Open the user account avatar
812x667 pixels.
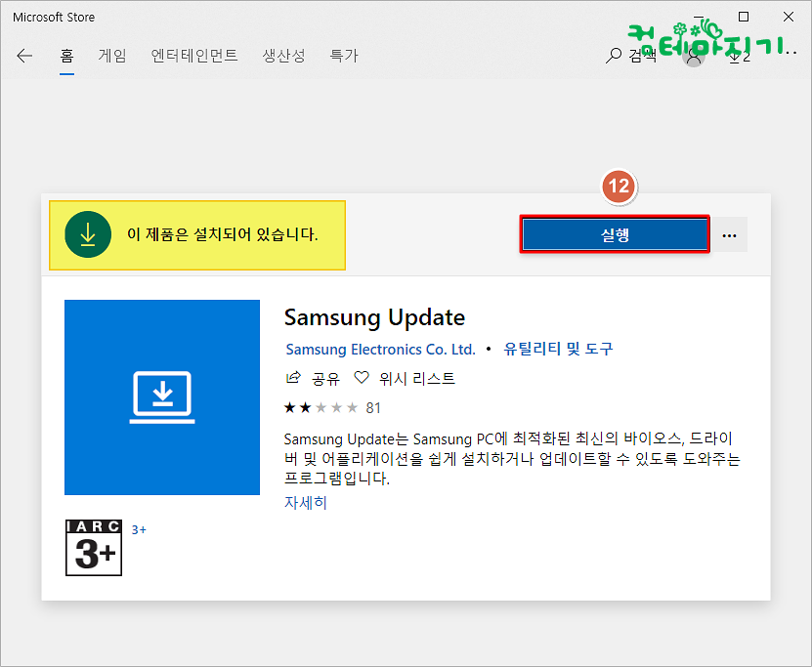pyautogui.click(x=694, y=56)
